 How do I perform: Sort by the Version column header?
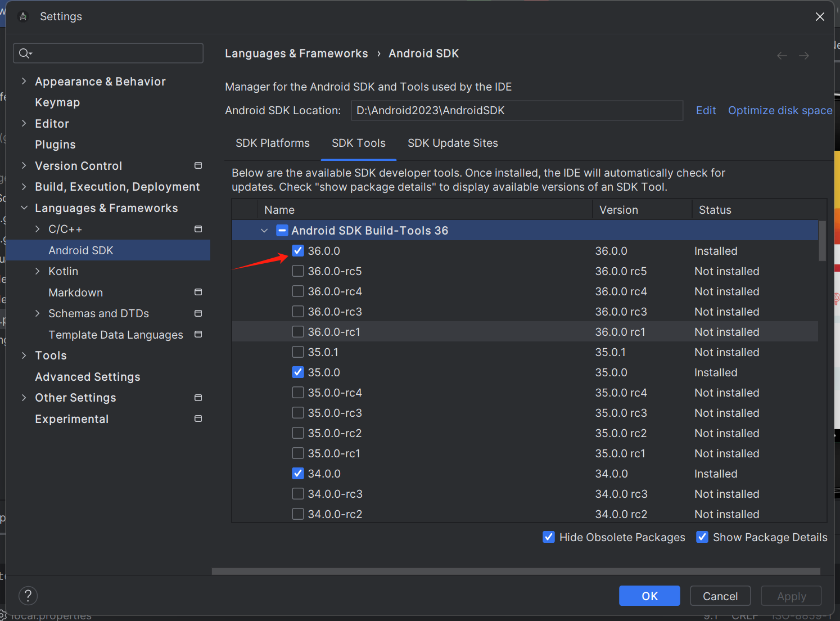click(642, 210)
